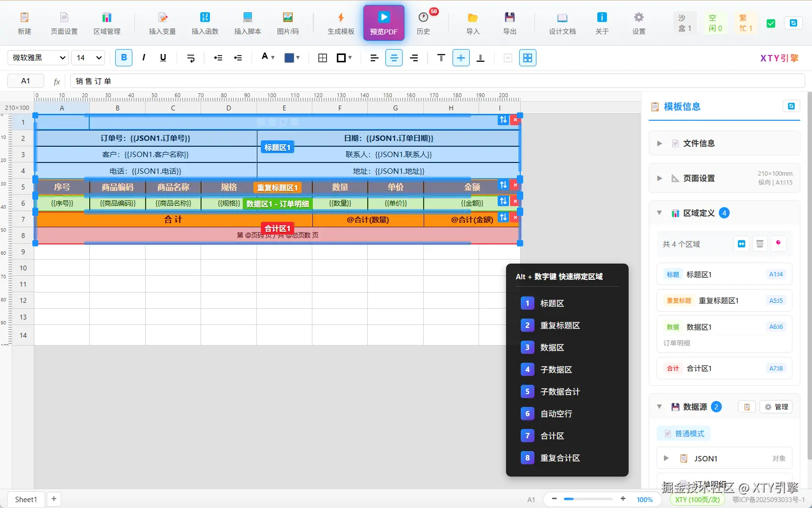This screenshot has width=812, height=508.
Task: Open the 鄂ICP备 registration link
Action: tap(768, 500)
